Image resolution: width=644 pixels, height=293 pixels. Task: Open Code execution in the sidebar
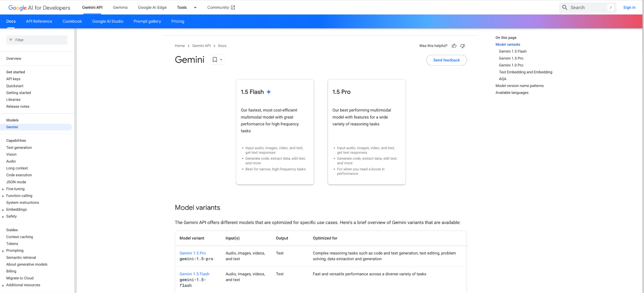tap(19, 175)
